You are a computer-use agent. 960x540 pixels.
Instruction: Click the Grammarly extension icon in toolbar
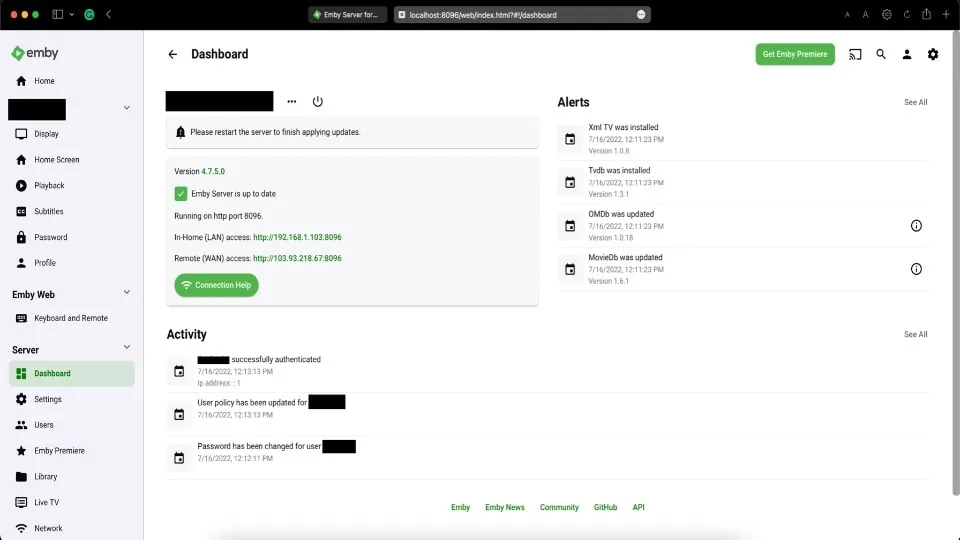click(x=89, y=14)
